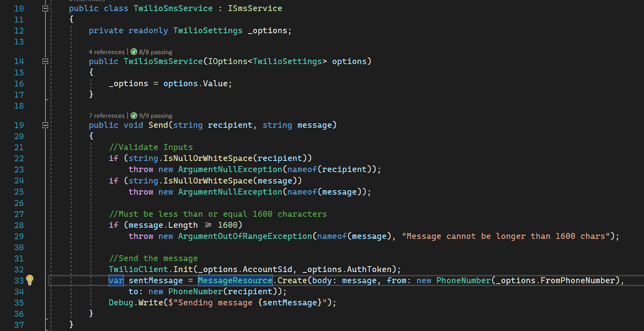The width and height of the screenshot is (644, 331).
Task: Open the '8/8 passing' test status link
Action: pos(156,52)
